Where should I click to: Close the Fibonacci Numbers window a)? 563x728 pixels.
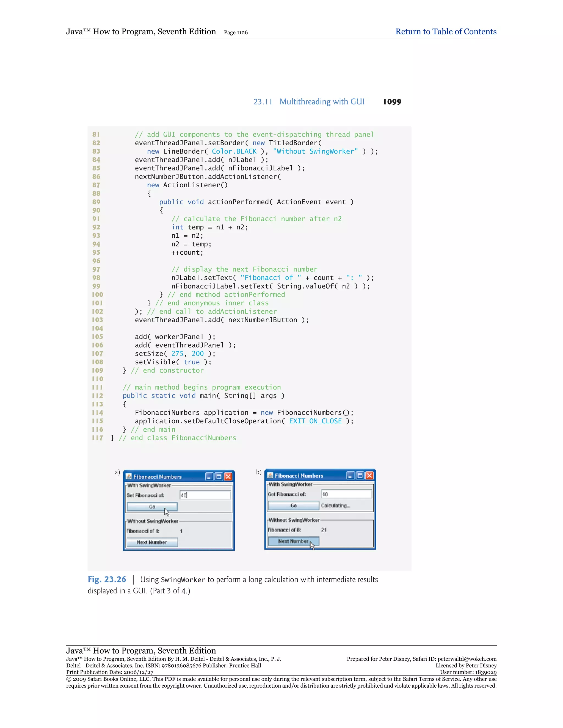point(228,477)
